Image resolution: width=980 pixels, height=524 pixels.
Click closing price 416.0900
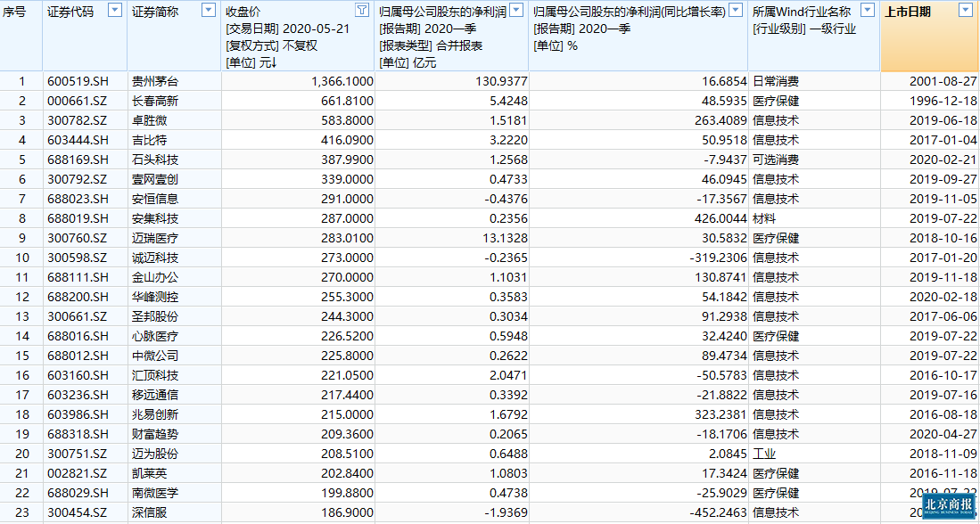tap(349, 140)
